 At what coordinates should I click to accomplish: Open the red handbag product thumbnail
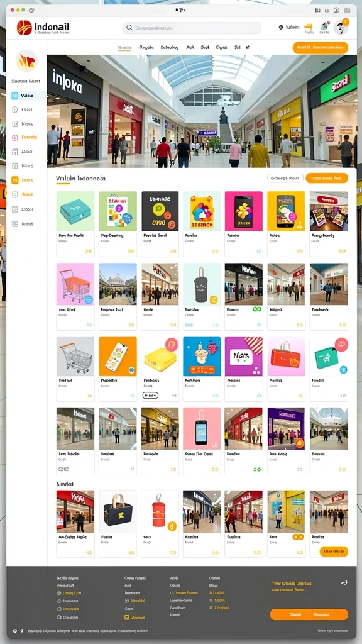point(286,357)
